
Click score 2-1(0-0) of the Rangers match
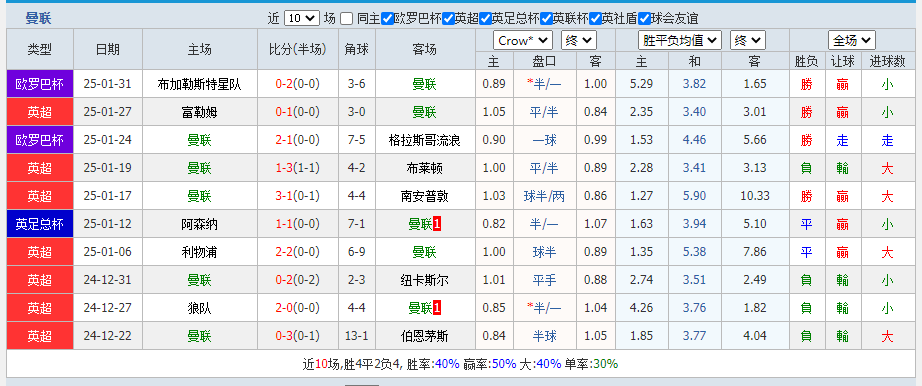point(298,140)
